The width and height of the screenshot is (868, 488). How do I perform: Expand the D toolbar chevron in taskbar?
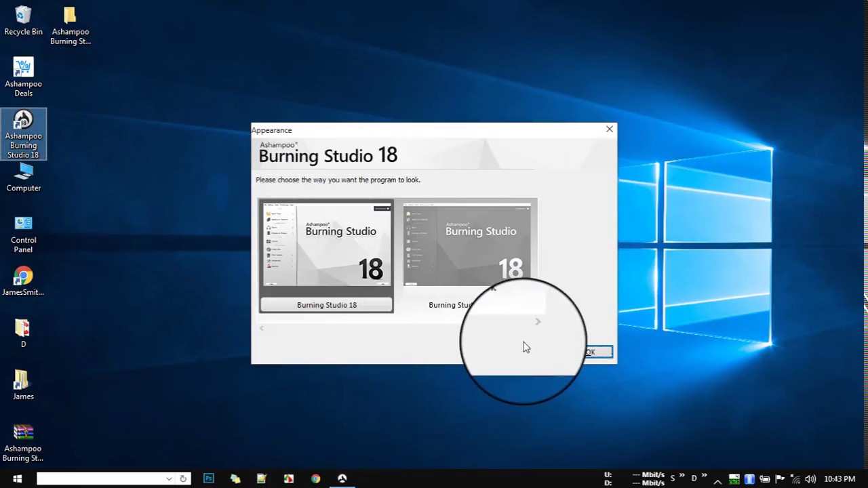[704, 476]
